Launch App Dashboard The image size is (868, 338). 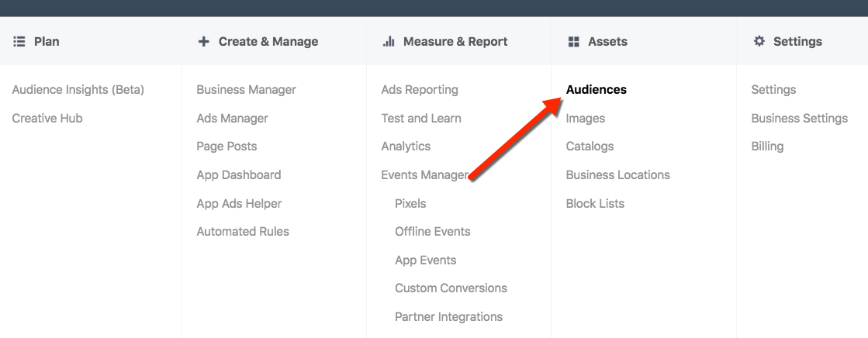tap(239, 174)
